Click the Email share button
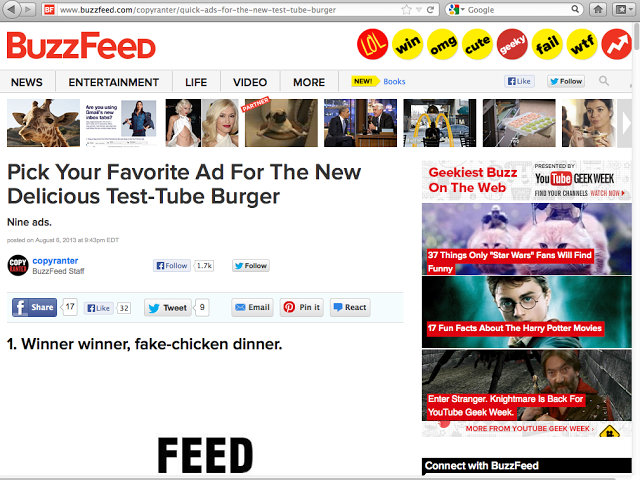This screenshot has width=640, height=480. point(253,307)
